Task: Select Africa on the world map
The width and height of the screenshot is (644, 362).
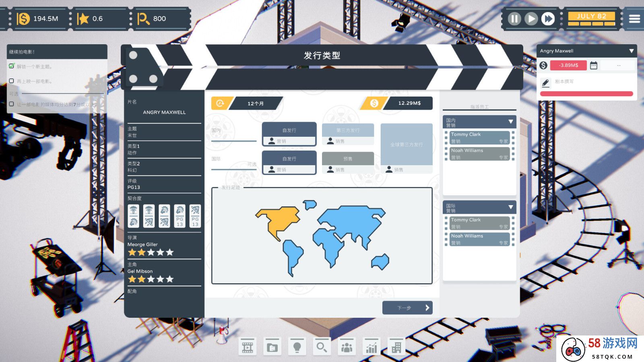Action: pyautogui.click(x=328, y=246)
